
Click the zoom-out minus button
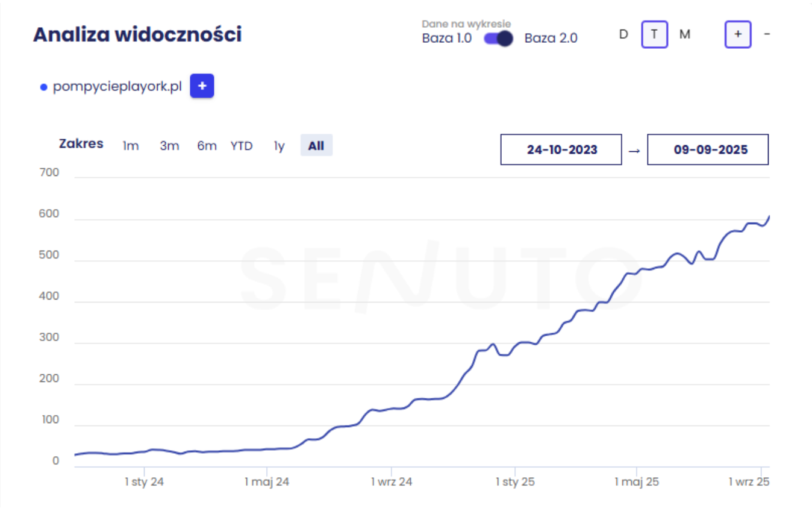767,34
